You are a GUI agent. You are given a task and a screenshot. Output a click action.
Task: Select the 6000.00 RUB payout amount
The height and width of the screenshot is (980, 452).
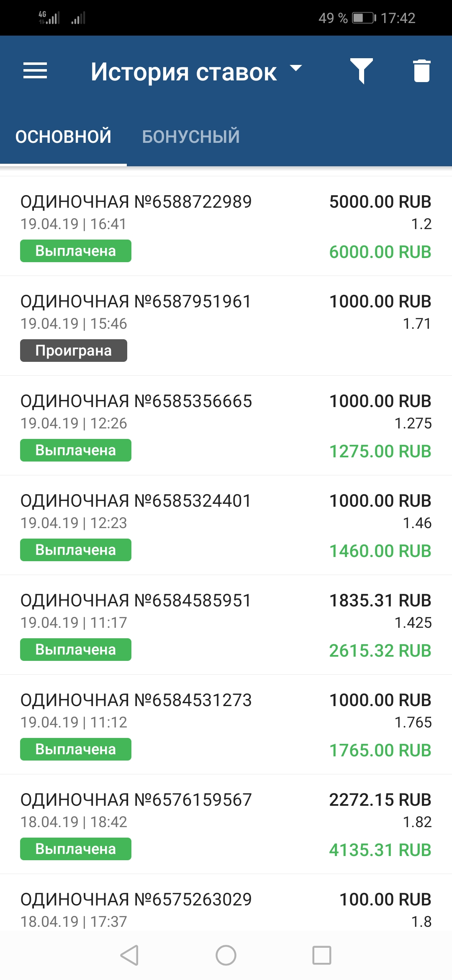(x=380, y=252)
